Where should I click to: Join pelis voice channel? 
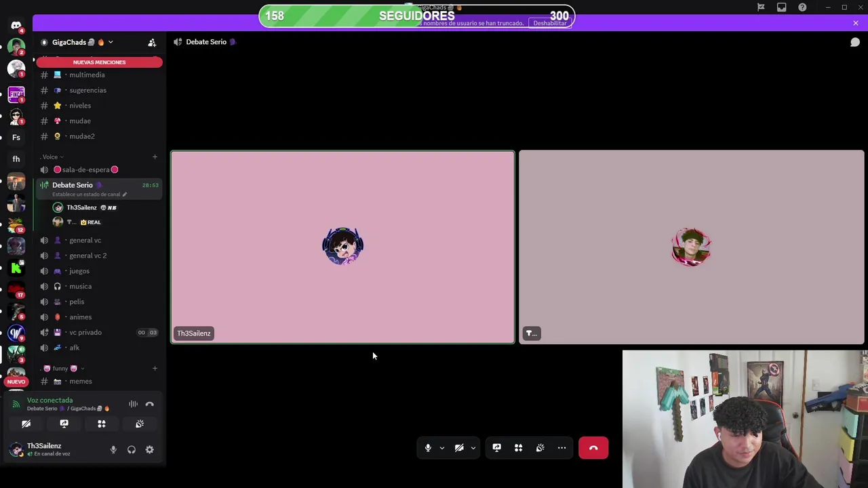click(x=99, y=302)
